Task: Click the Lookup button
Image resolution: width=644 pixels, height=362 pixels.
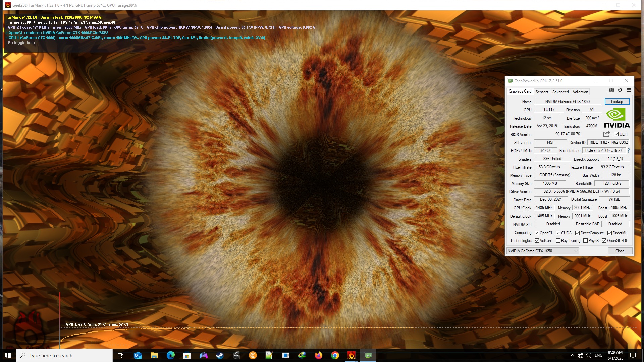Action: 617,102
